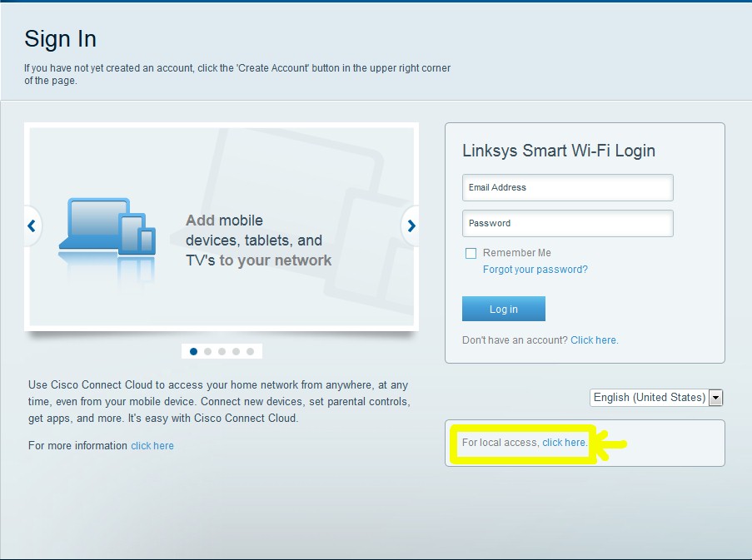Open the For more information click here link
This screenshot has height=560, width=752.
point(152,446)
